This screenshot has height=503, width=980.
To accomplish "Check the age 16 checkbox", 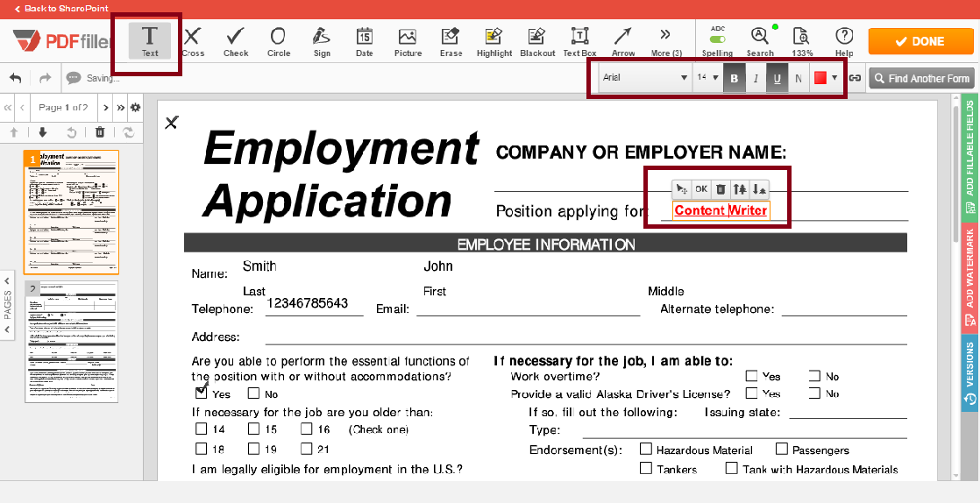I will [x=306, y=429].
